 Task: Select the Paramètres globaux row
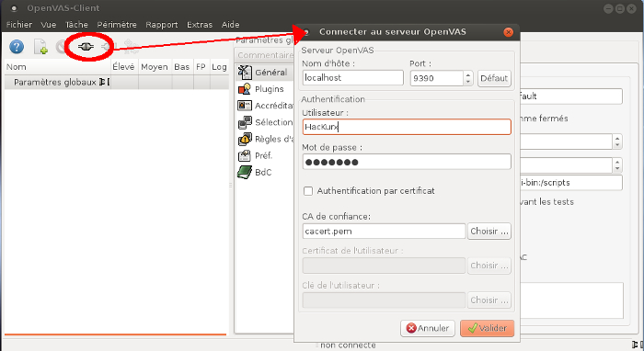point(117,82)
